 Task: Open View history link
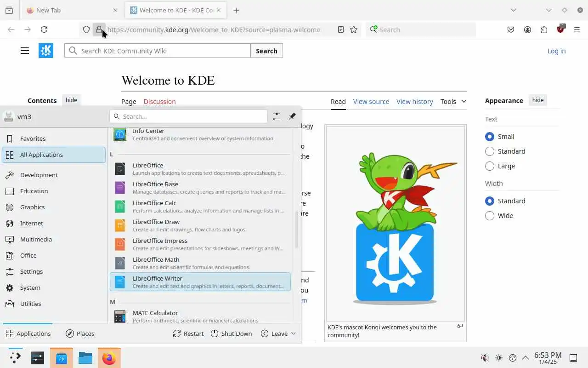click(x=415, y=102)
